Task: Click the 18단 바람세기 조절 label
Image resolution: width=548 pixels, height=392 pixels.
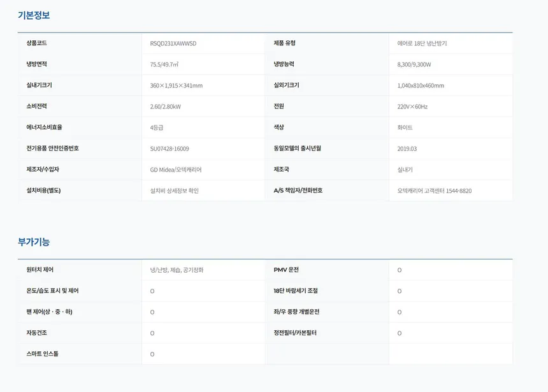Action: click(296, 291)
